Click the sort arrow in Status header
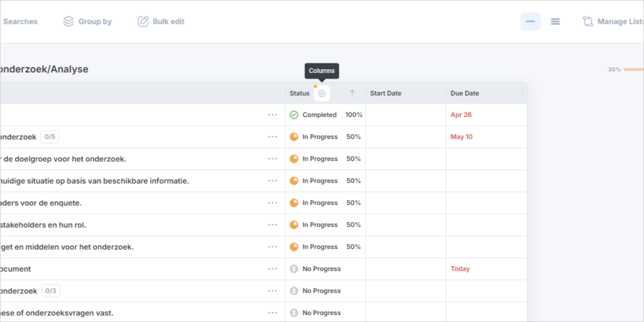The height and width of the screenshot is (322, 644). (352, 93)
